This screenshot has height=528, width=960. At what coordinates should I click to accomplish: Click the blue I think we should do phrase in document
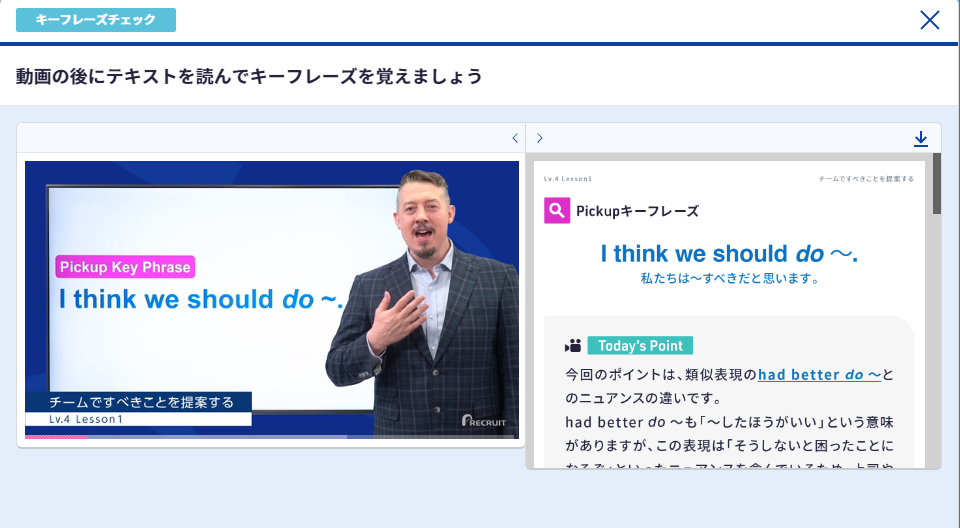[729, 254]
